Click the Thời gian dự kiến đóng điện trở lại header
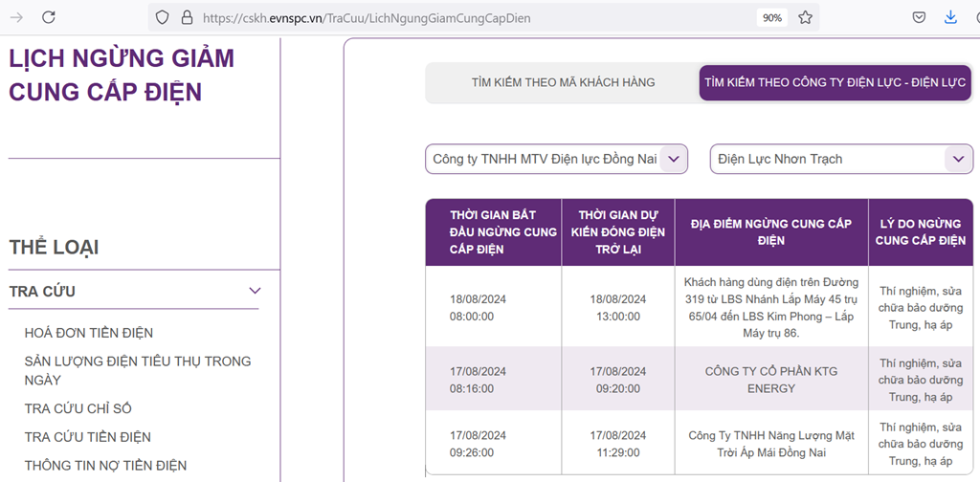Image resolution: width=980 pixels, height=482 pixels. 618,232
